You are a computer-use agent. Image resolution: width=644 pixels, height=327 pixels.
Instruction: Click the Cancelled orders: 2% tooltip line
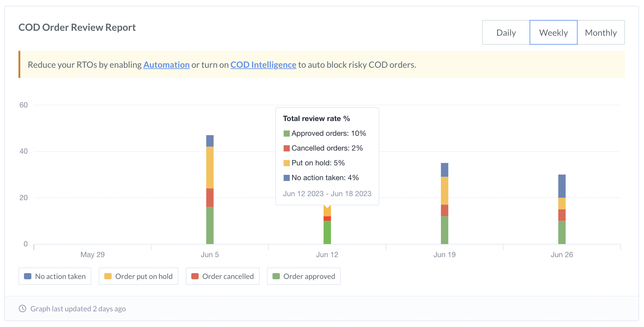coord(323,148)
